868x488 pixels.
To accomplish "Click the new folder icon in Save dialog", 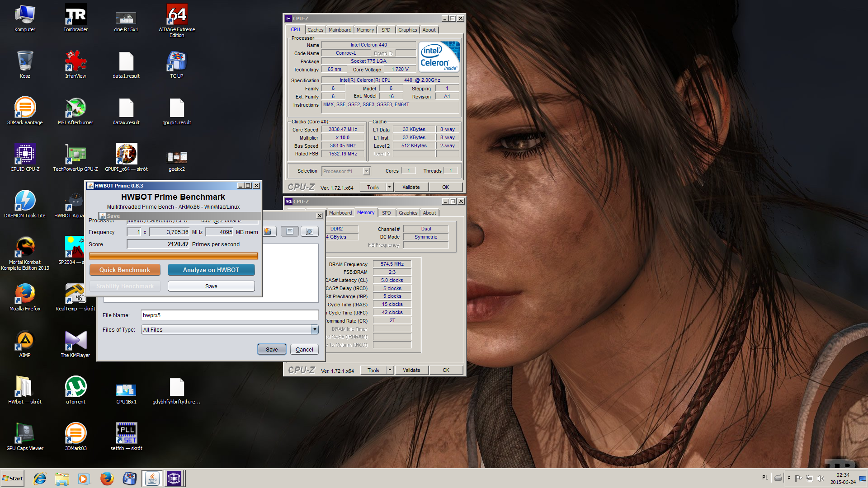I will [269, 231].
